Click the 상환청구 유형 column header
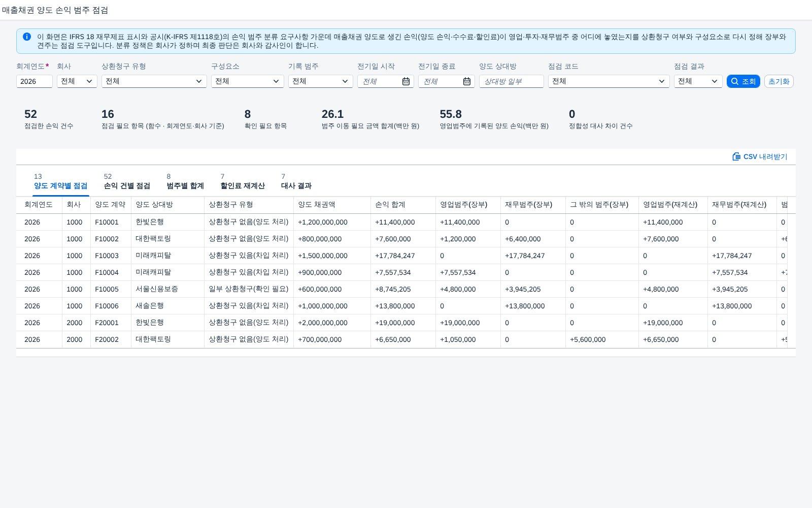812x508 pixels. click(x=249, y=205)
